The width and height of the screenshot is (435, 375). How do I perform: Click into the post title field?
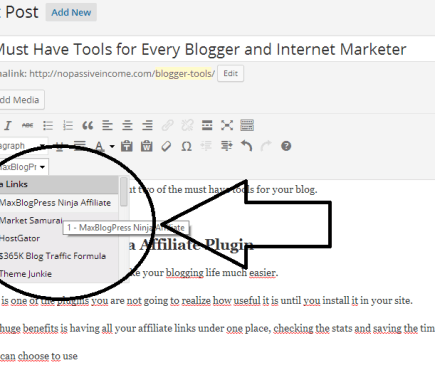217,49
